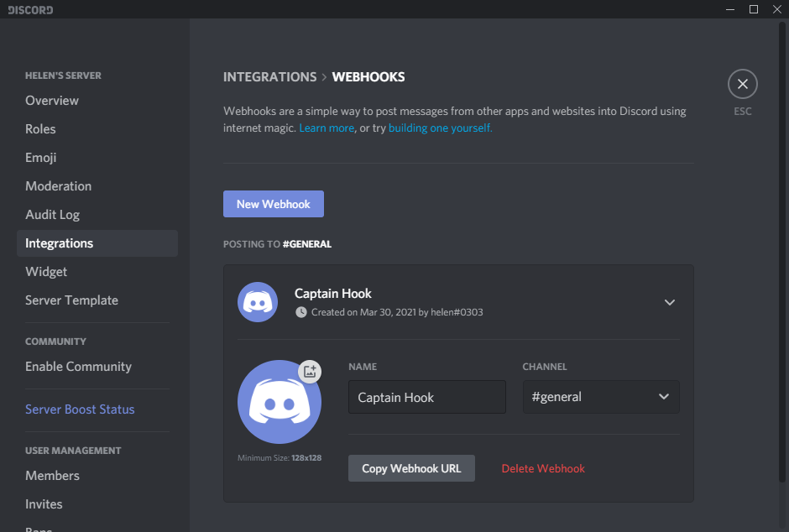The width and height of the screenshot is (789, 532).
Task: Go to Audit Log
Action: (52, 215)
